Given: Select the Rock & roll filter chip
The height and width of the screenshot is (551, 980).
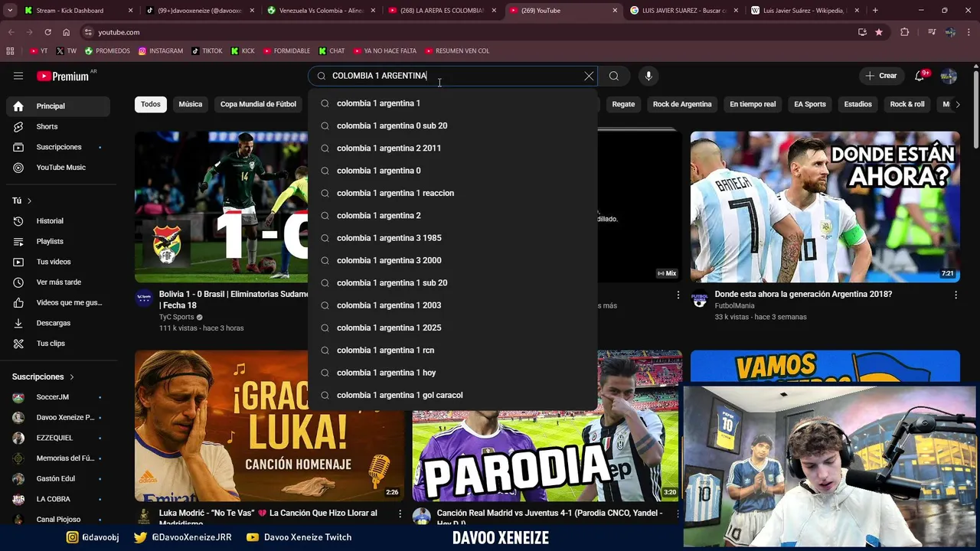Looking at the screenshot, I should coord(907,104).
